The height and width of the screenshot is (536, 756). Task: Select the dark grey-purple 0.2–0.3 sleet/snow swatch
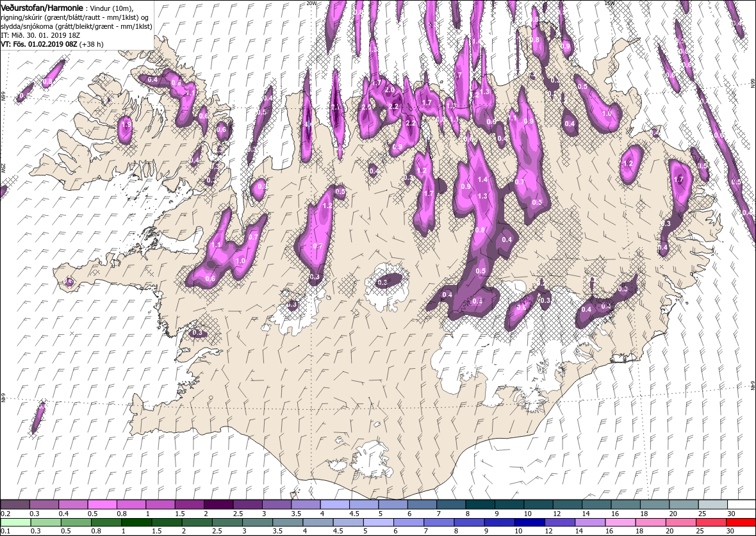(x=15, y=505)
